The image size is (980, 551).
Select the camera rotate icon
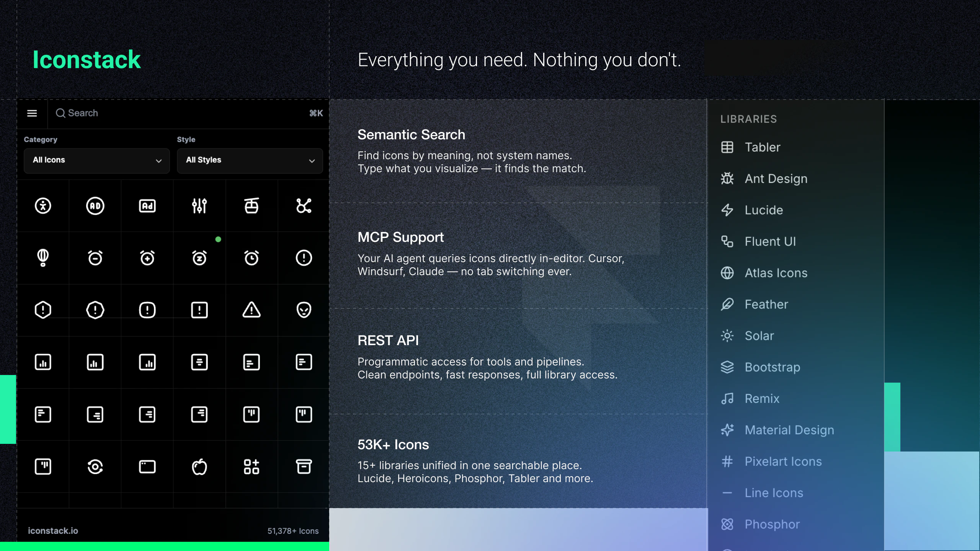click(95, 467)
